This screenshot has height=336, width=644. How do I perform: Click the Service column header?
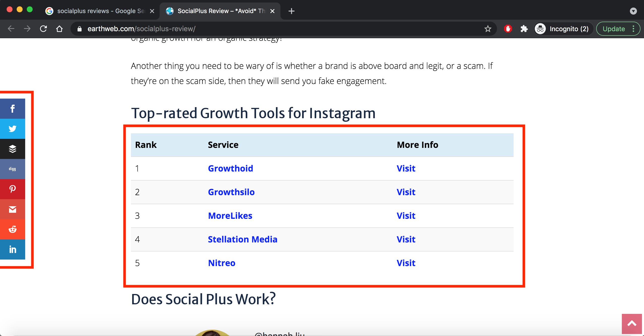223,145
